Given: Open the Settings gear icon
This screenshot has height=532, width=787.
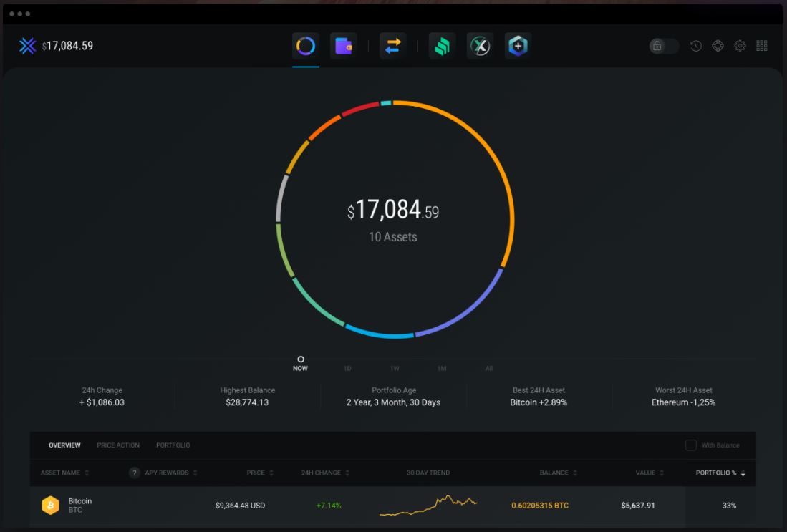Looking at the screenshot, I should click(x=740, y=46).
